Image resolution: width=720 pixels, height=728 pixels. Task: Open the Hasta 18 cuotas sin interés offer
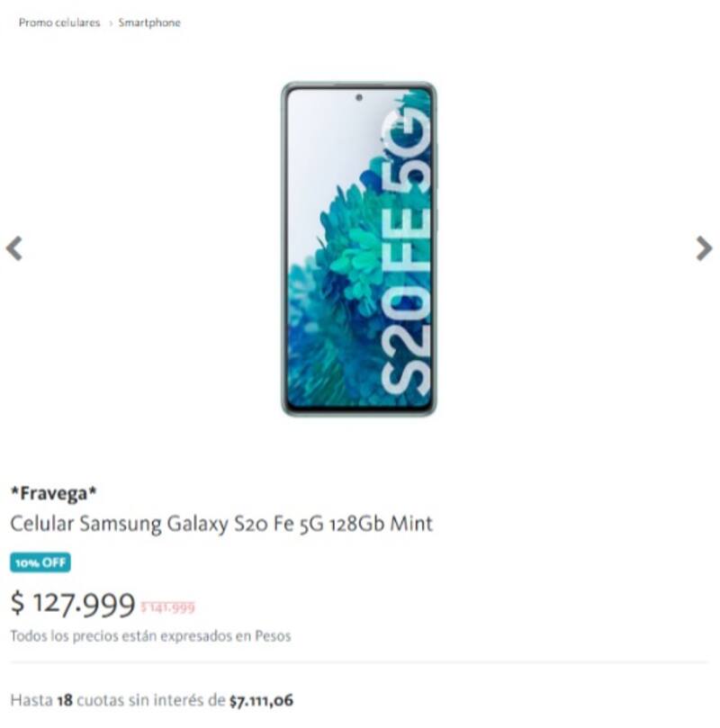(151, 700)
